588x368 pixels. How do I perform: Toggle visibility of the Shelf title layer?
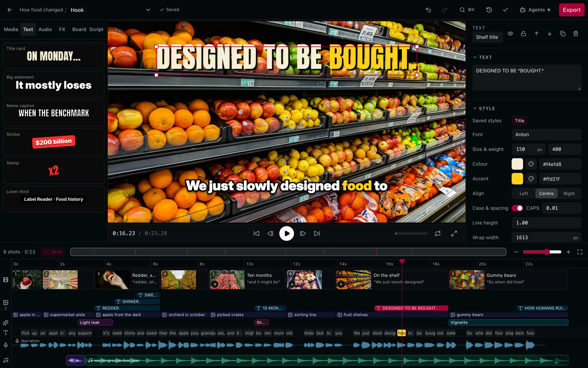[x=510, y=34]
